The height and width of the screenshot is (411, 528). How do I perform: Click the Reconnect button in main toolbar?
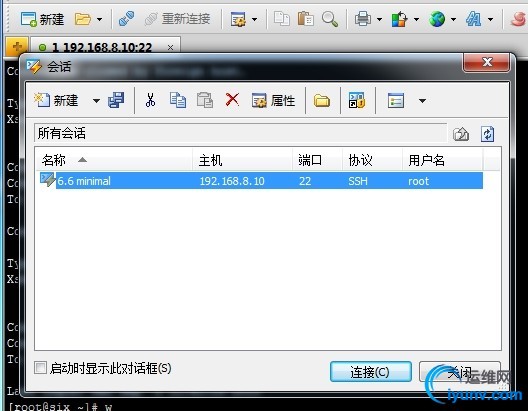(x=177, y=19)
